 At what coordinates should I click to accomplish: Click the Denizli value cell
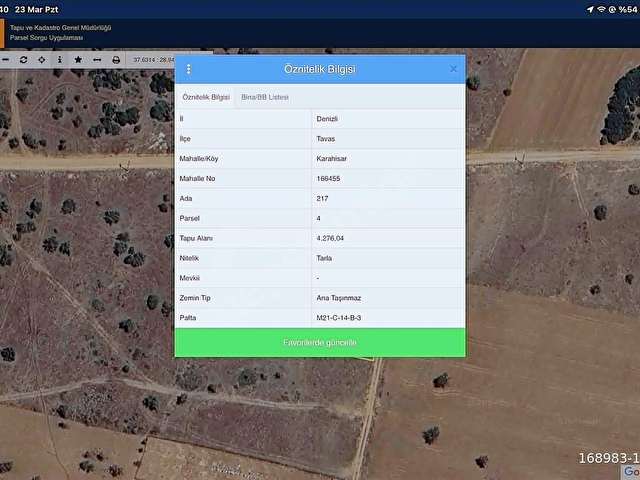pyautogui.click(x=388, y=119)
